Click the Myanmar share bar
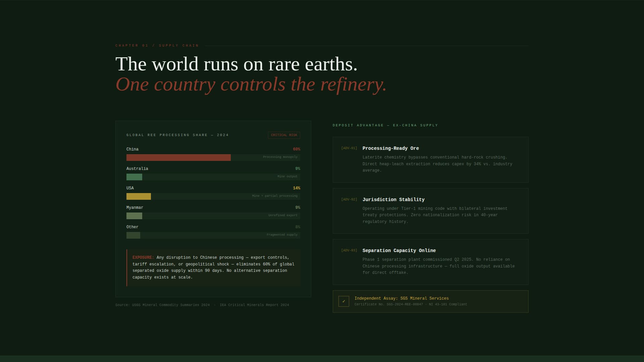This screenshot has height=362, width=644. tap(134, 216)
